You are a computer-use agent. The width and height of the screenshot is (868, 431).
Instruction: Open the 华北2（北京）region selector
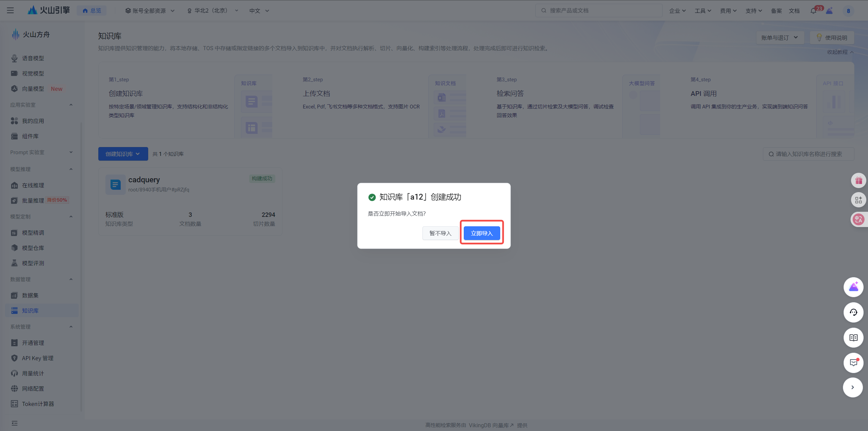pos(213,11)
